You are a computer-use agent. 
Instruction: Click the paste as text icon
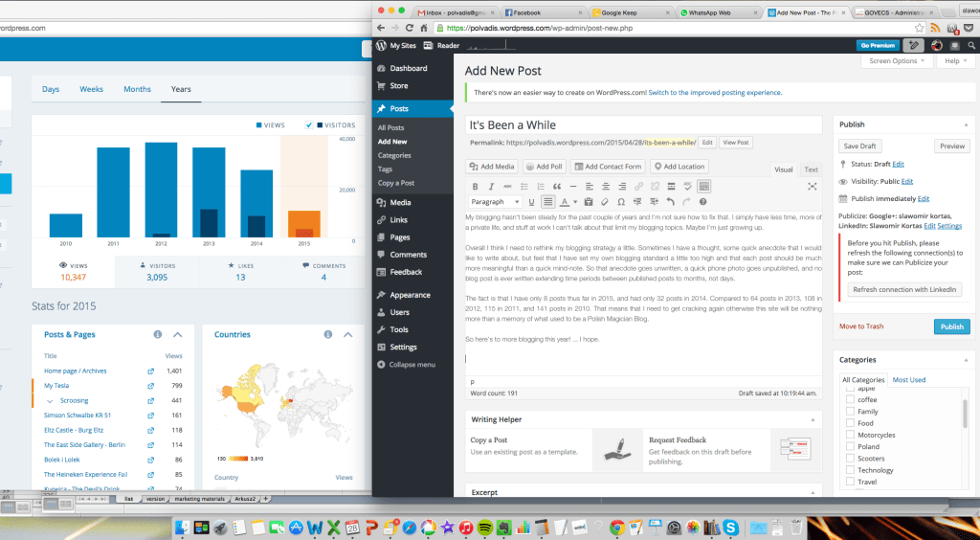[589, 202]
